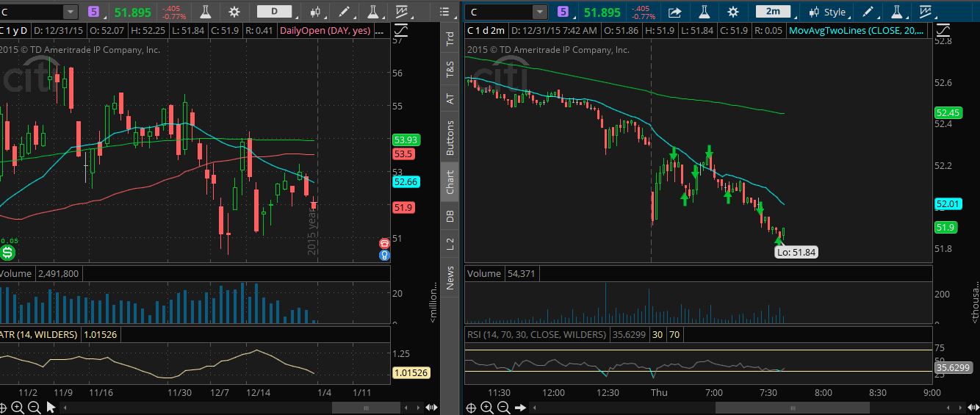The height and width of the screenshot is (415, 980).
Task: Click the Lo: 51.84 price label
Action: (x=796, y=252)
